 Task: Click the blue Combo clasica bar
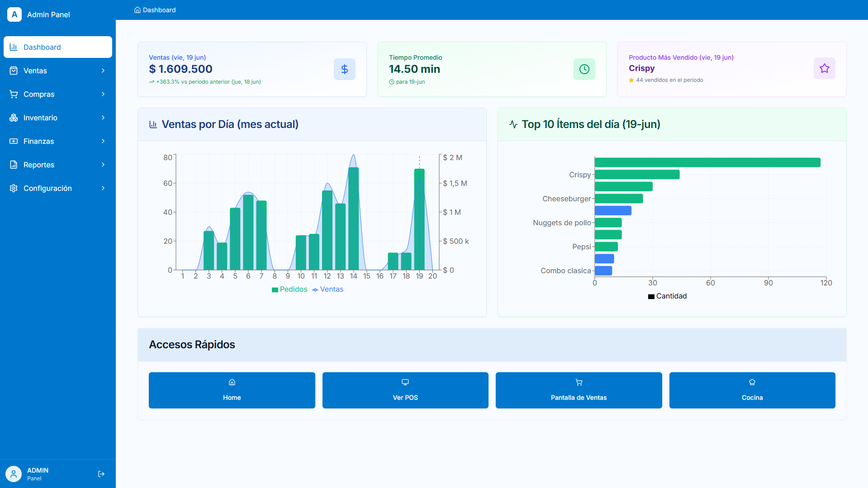(603, 270)
